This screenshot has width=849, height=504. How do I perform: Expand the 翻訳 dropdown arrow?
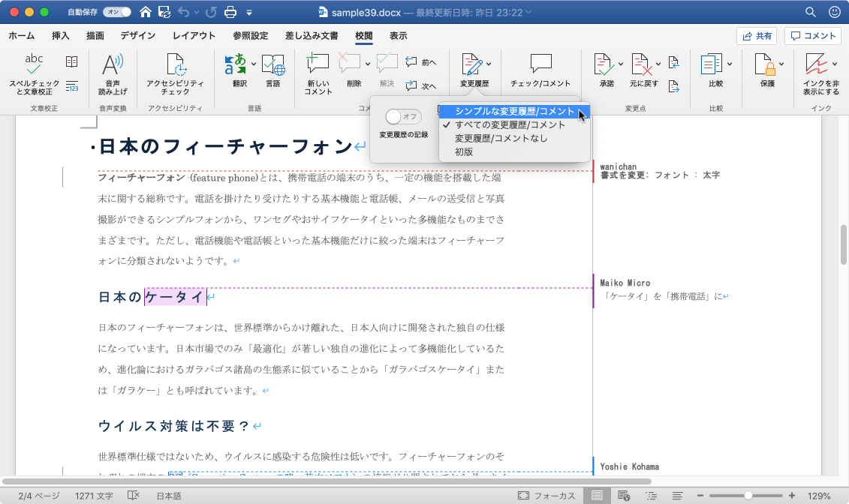point(254,64)
